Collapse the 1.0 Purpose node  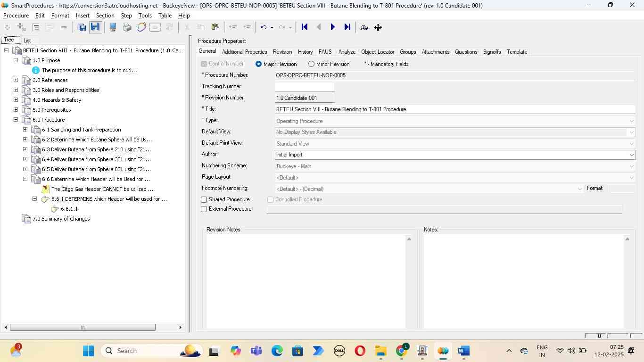point(16,60)
